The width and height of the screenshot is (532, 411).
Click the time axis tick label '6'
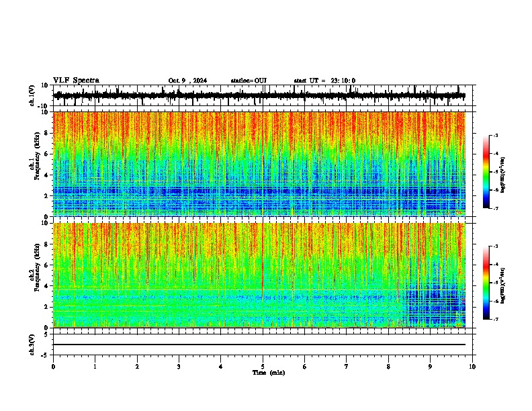coord(305,367)
